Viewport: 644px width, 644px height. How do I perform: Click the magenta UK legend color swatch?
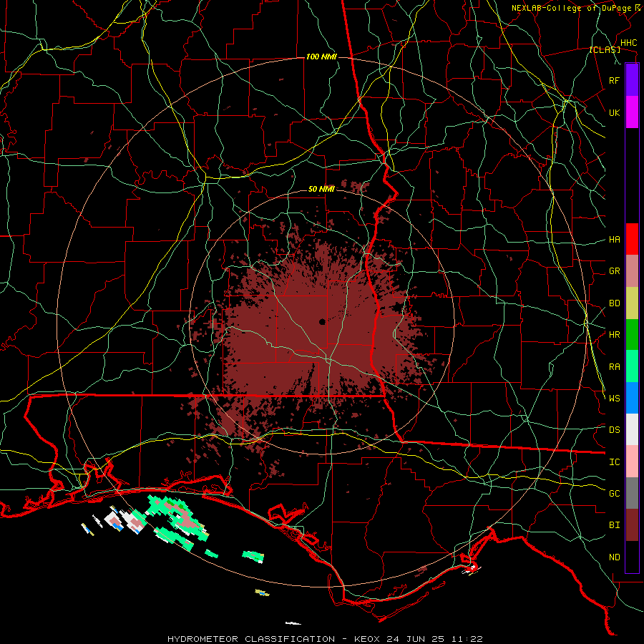pos(632,112)
